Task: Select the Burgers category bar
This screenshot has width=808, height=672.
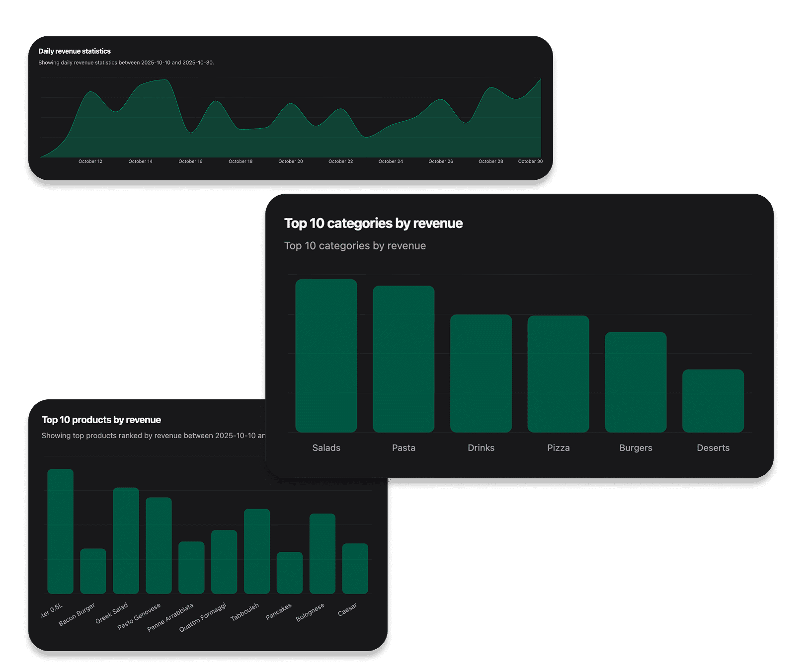Action: click(x=636, y=382)
